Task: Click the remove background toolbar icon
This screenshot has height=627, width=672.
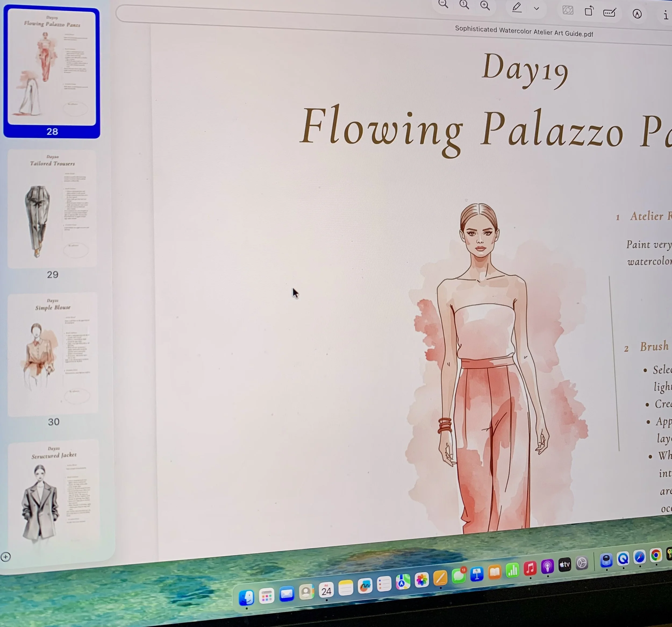Action: (568, 10)
